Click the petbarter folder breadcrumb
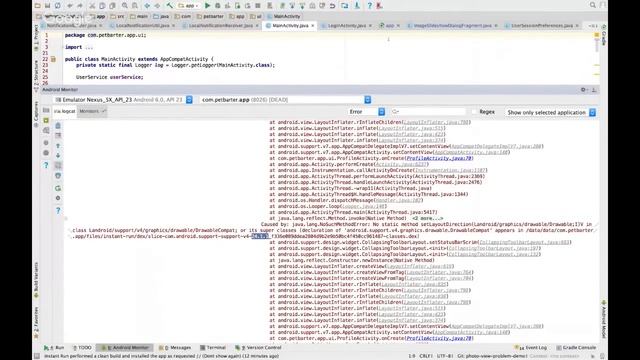The image size is (640, 360). click(x=210, y=16)
